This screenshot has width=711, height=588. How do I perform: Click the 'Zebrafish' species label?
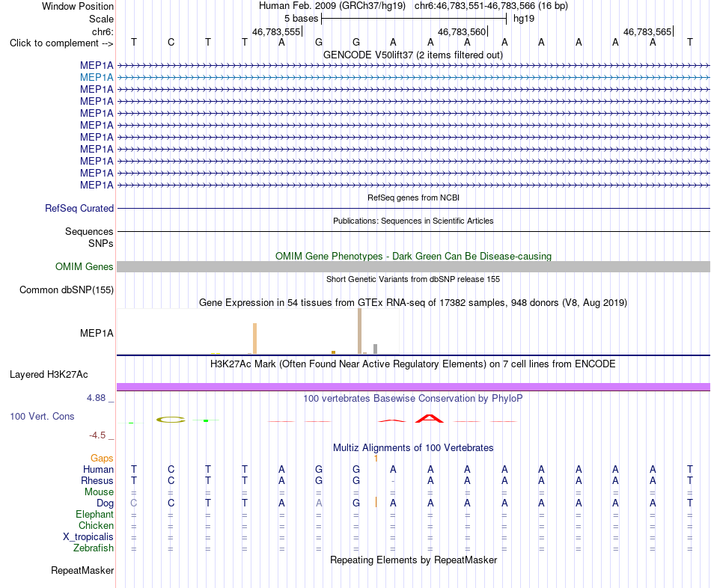(94, 548)
